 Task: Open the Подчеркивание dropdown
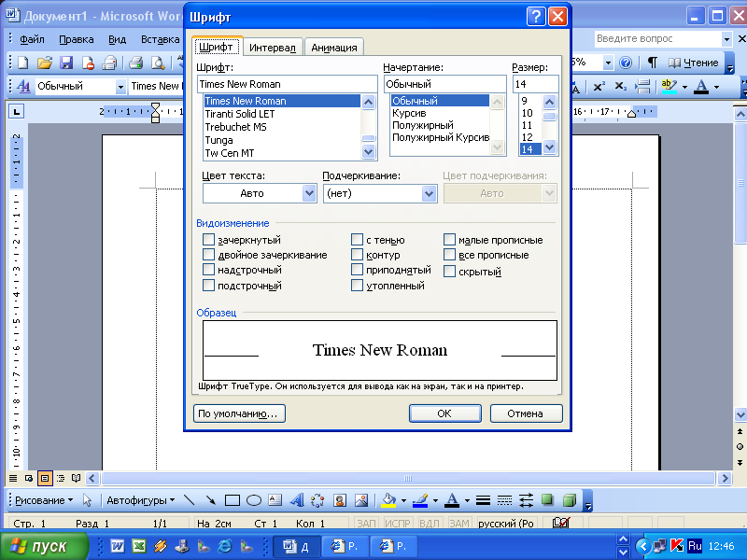pyautogui.click(x=429, y=193)
